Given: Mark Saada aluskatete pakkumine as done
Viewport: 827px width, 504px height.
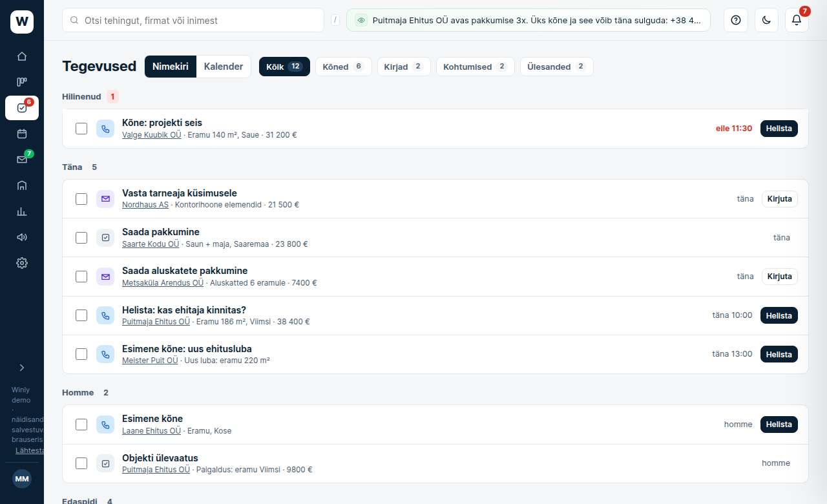Looking at the screenshot, I should (81, 277).
